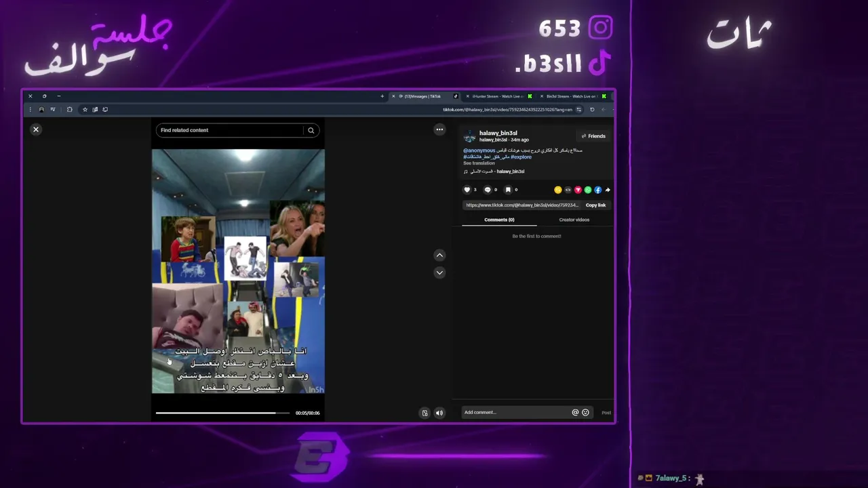Switch to the Comments (0) tab

(499, 220)
